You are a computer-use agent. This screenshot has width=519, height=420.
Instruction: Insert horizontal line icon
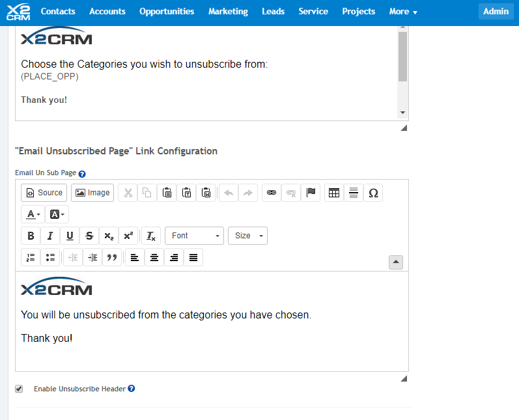click(354, 193)
